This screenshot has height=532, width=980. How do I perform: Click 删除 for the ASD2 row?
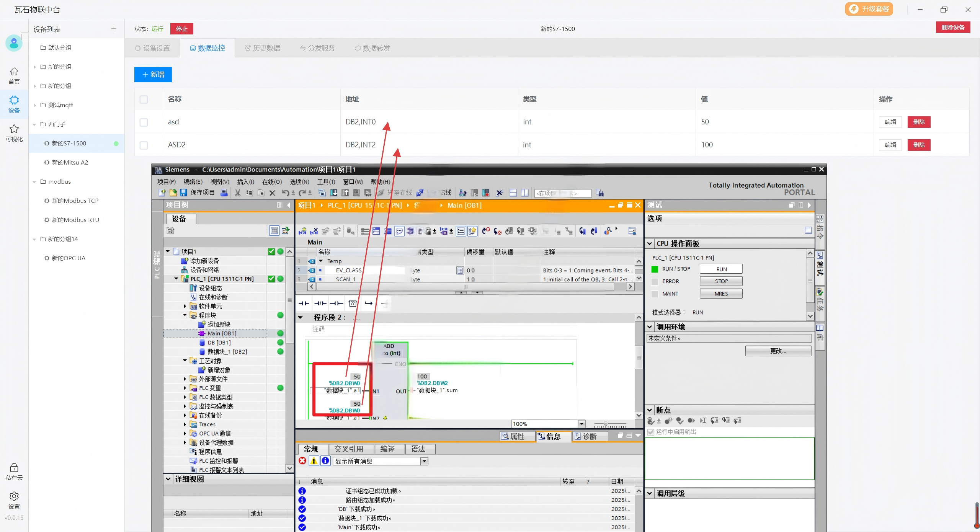(919, 145)
